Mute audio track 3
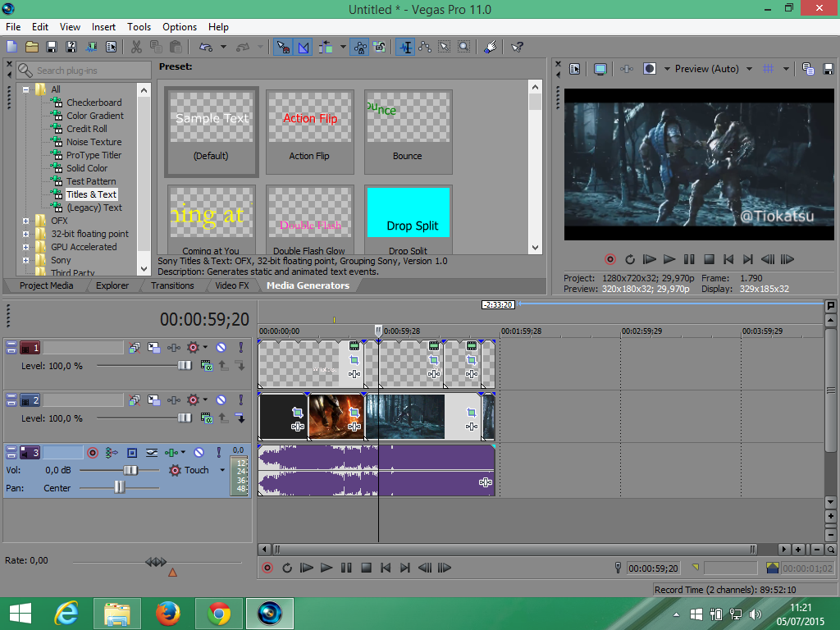840x630 pixels. pos(199,453)
